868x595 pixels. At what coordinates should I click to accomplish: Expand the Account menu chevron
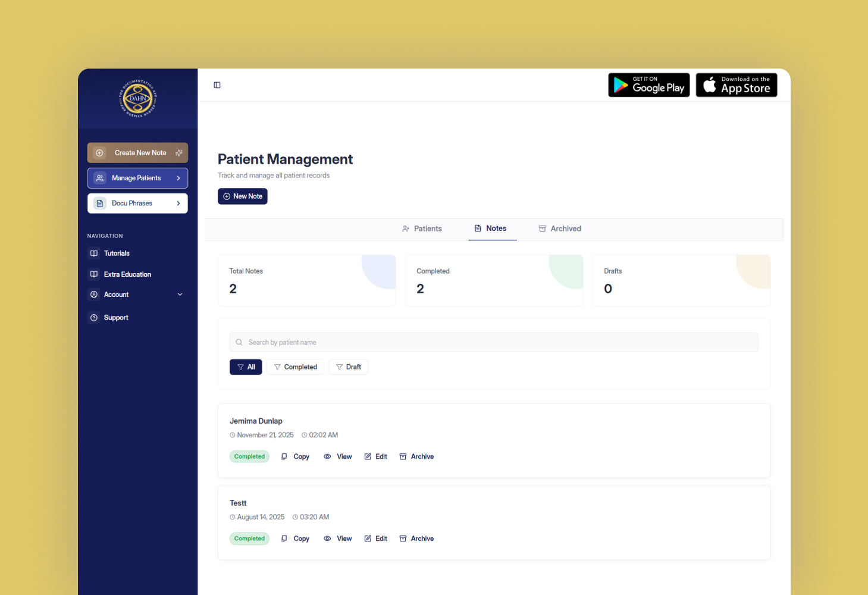point(180,295)
